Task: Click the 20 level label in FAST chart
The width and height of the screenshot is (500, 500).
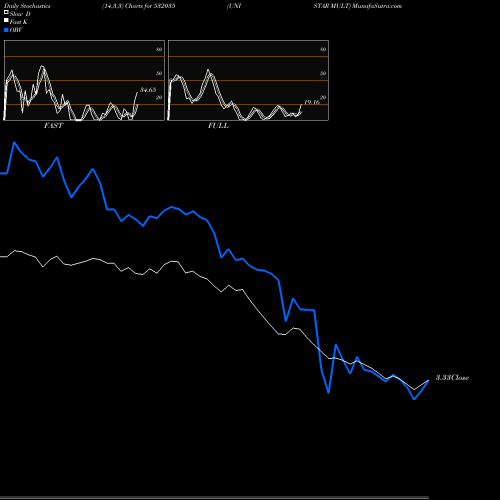Action: 159,97
